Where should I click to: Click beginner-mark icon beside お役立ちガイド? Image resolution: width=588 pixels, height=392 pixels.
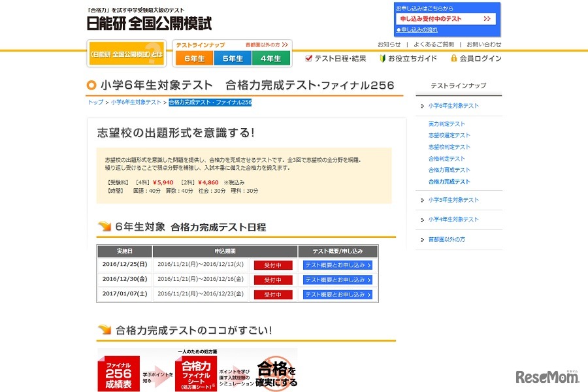[x=382, y=58]
